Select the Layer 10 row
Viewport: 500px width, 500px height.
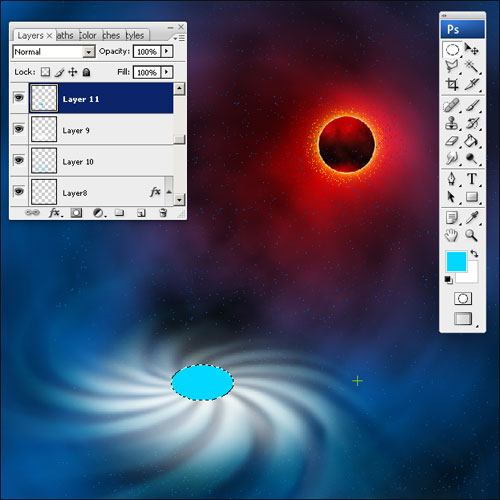(x=92, y=160)
